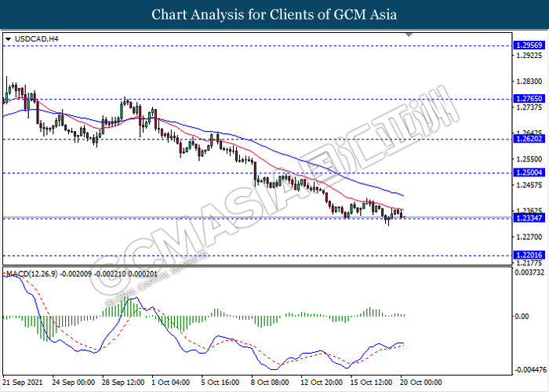
Task: Click the 1.25500 price axis value
Action: click(x=529, y=159)
